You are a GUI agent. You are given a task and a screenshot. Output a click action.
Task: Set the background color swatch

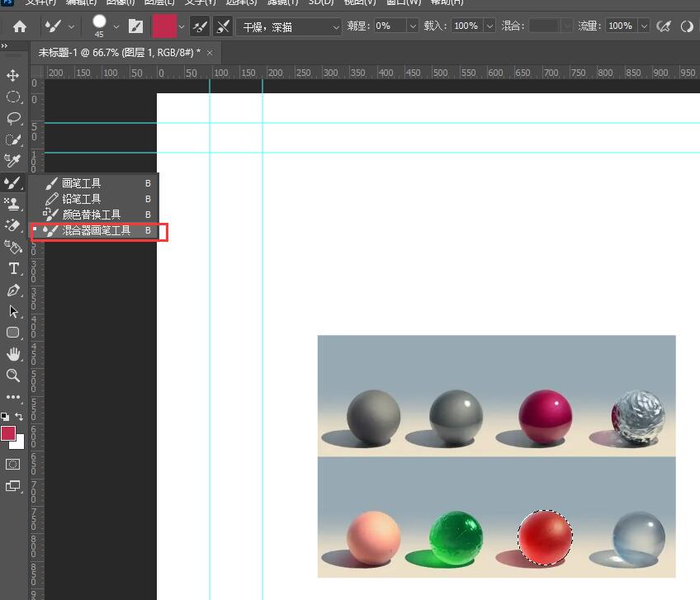point(19,443)
